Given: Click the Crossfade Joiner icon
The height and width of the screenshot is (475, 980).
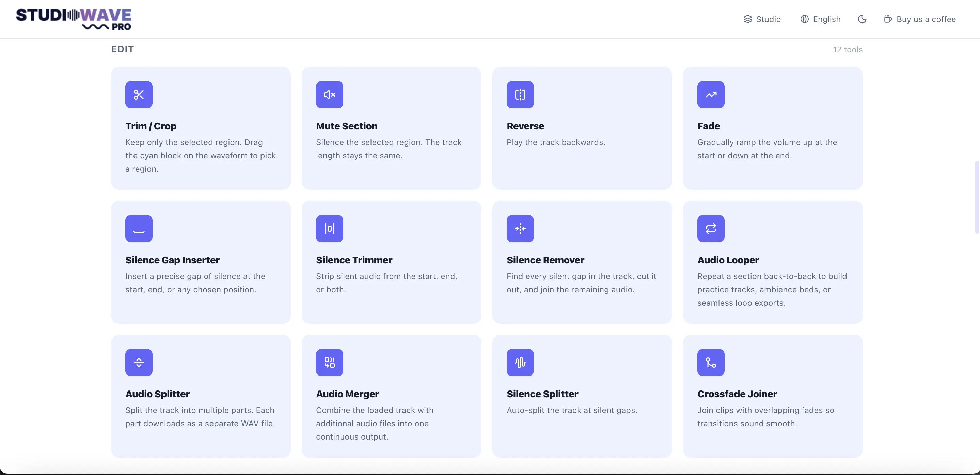Looking at the screenshot, I should [x=711, y=362].
